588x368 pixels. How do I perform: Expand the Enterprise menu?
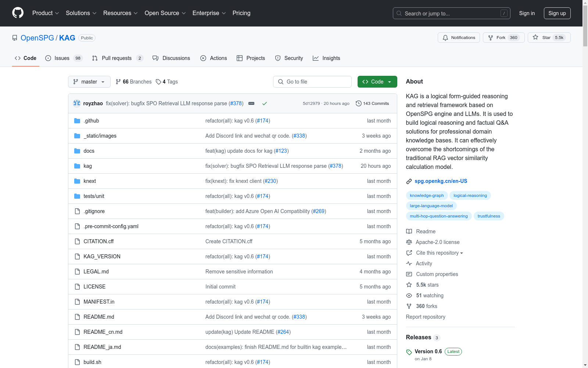[209, 13]
